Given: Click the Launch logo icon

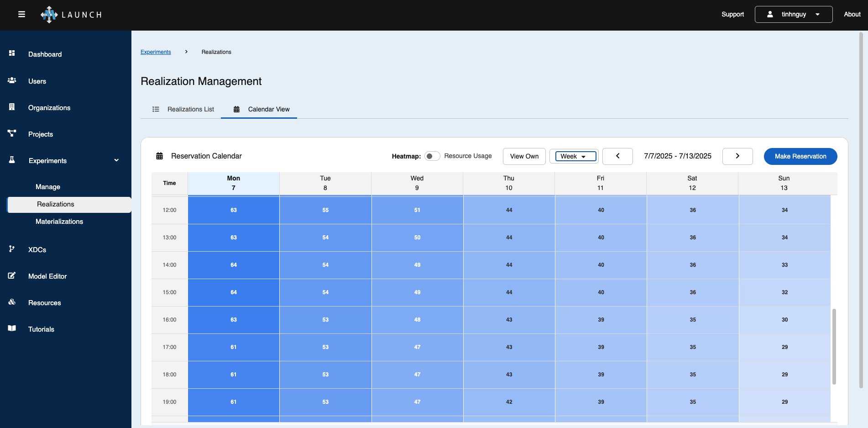Looking at the screenshot, I should 49,15.
